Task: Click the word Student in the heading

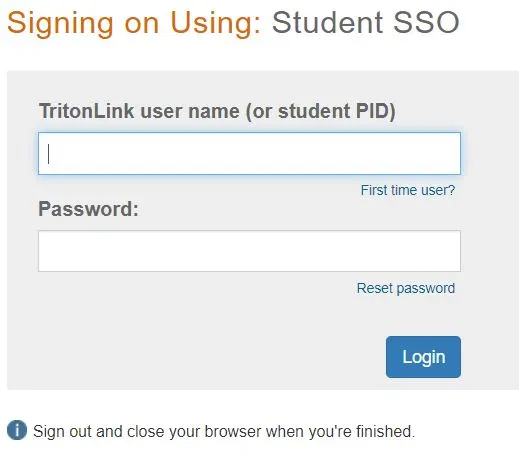Action: coord(327,23)
